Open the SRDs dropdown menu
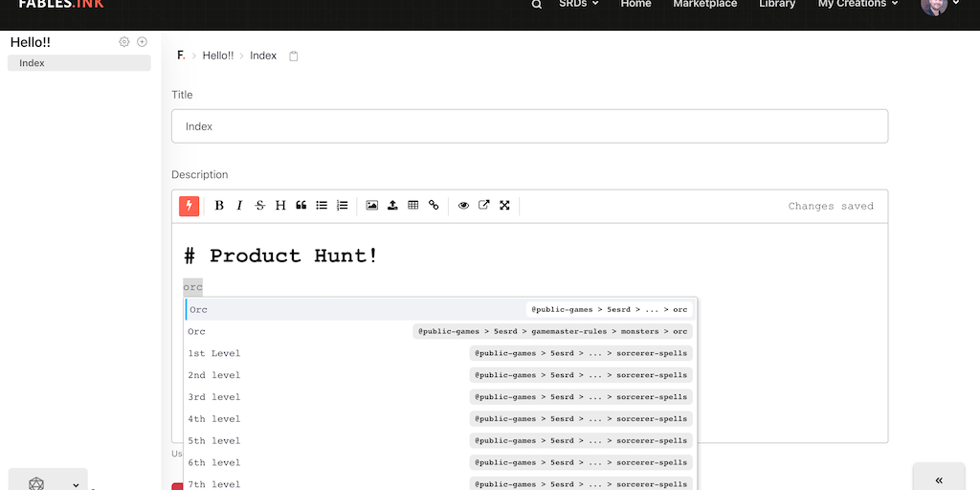Screen dimensions: 980x490 (x=579, y=5)
